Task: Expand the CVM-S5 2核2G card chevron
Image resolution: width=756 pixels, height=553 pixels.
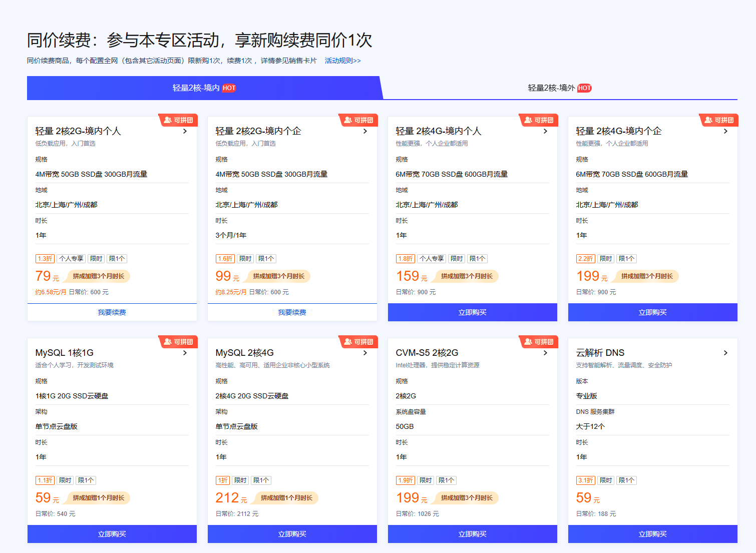Action: (x=545, y=353)
